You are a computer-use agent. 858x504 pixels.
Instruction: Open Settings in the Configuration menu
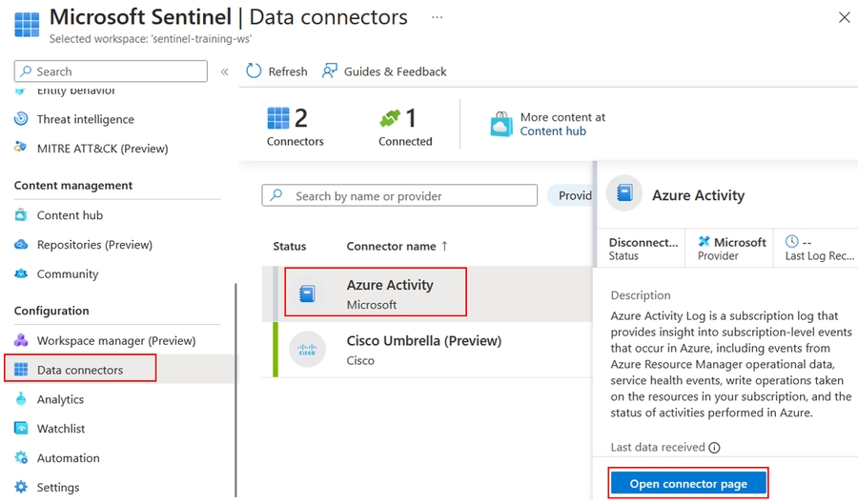(x=58, y=487)
